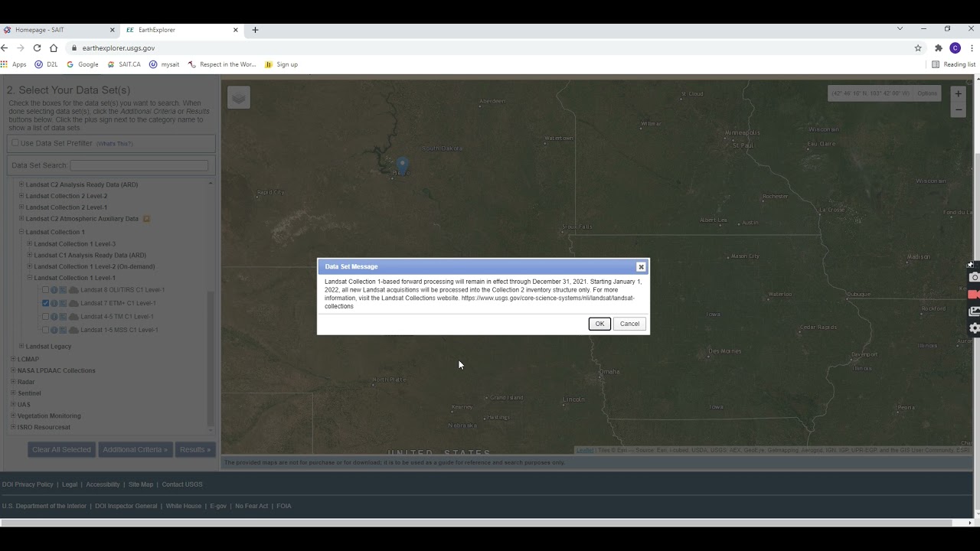Click the Results button

coord(194,449)
